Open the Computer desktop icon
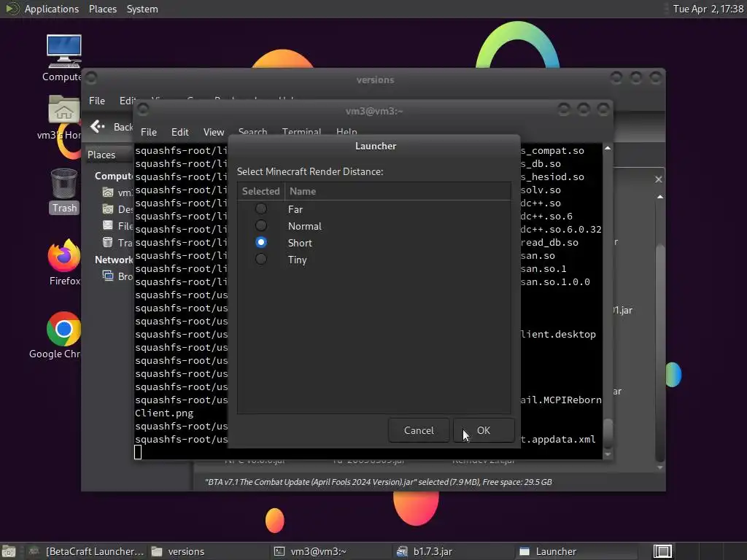Image resolution: width=747 pixels, height=560 pixels. pos(63,58)
